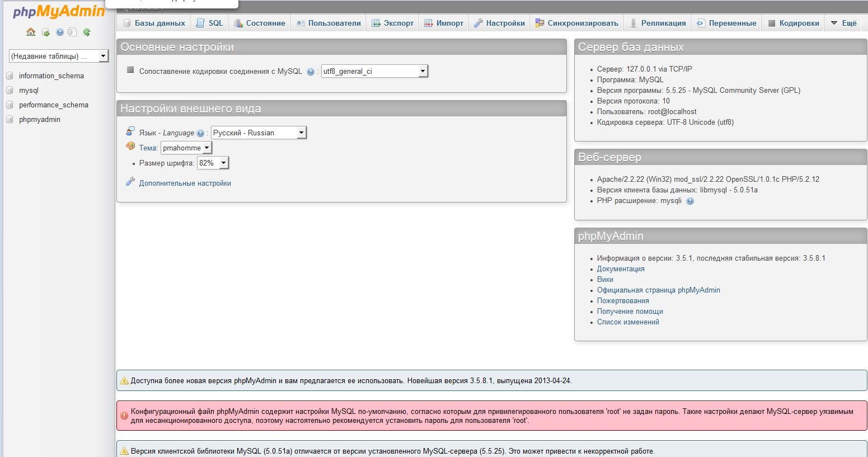Image resolution: width=868 pixels, height=457 pixels.
Task: Click the text Сервер: 127.0.0.1 via TCP/IP
Action: point(645,69)
